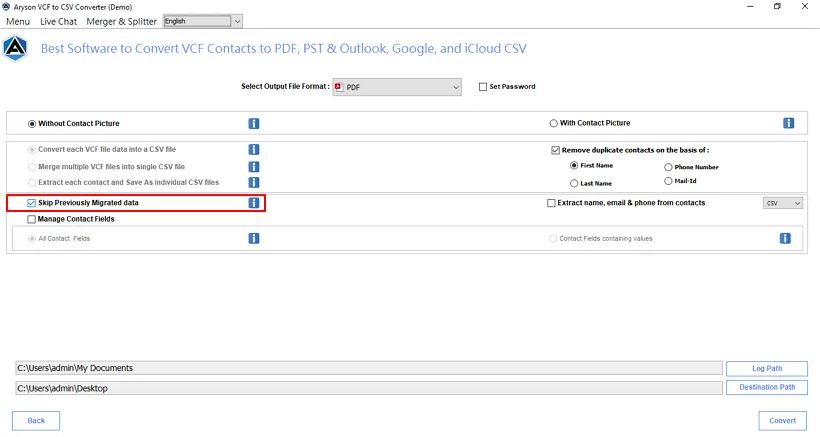Choose Phone Number duplicate criterion

tap(668, 167)
